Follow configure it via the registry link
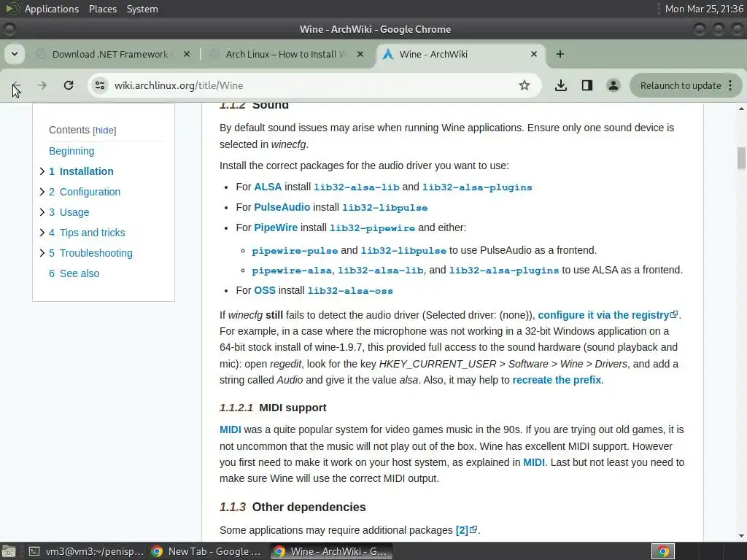 (608, 315)
